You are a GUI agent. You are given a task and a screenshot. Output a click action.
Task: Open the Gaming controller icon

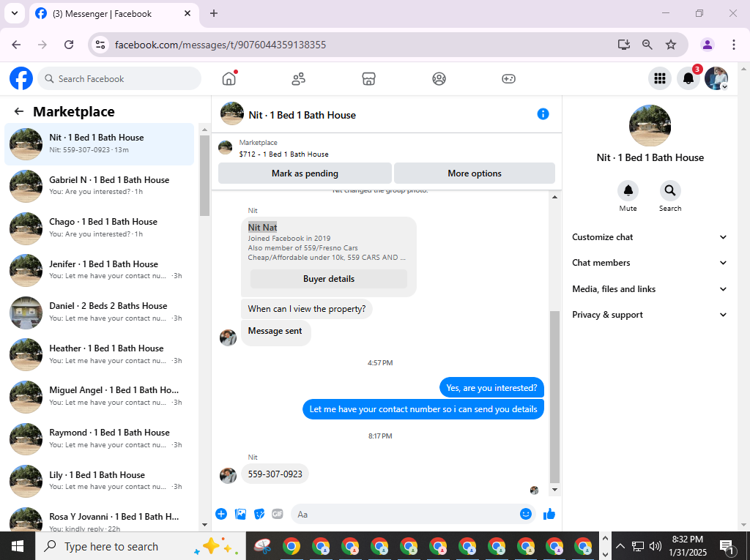point(508,78)
